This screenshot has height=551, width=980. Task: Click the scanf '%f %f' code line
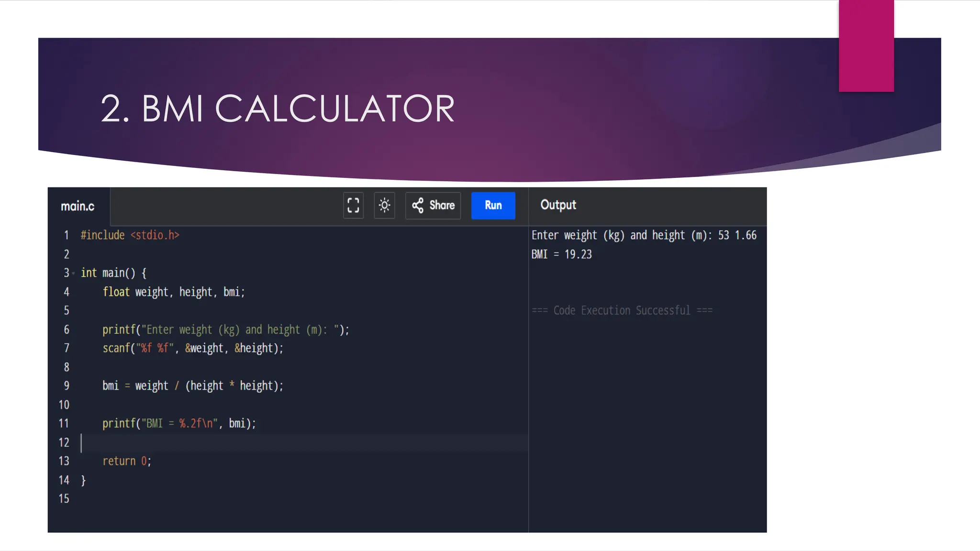[x=193, y=348]
